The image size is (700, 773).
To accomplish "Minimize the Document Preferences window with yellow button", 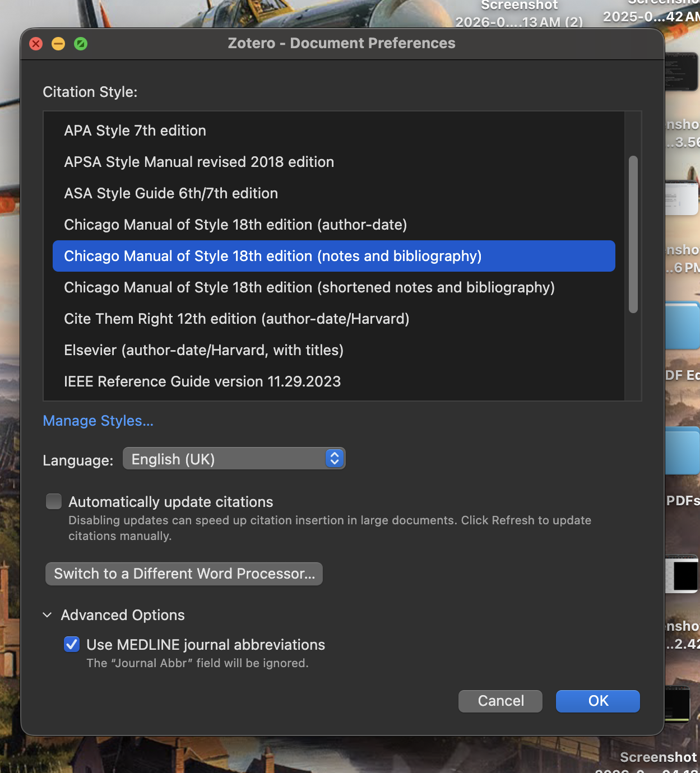I will coord(58,44).
